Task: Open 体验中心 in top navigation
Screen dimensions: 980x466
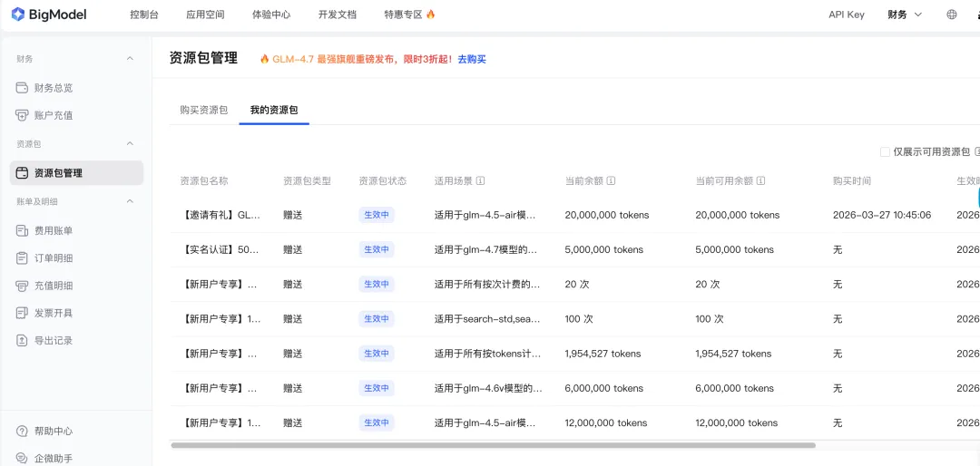Action: [x=271, y=15]
